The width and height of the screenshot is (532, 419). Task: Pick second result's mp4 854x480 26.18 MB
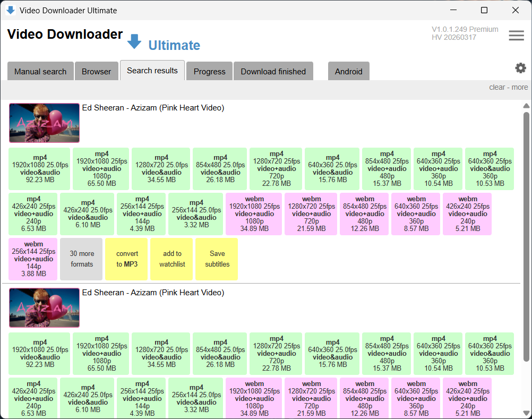point(220,354)
